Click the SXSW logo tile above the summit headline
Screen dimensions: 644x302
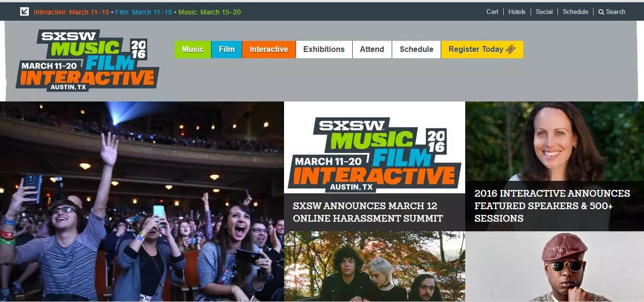374,147
